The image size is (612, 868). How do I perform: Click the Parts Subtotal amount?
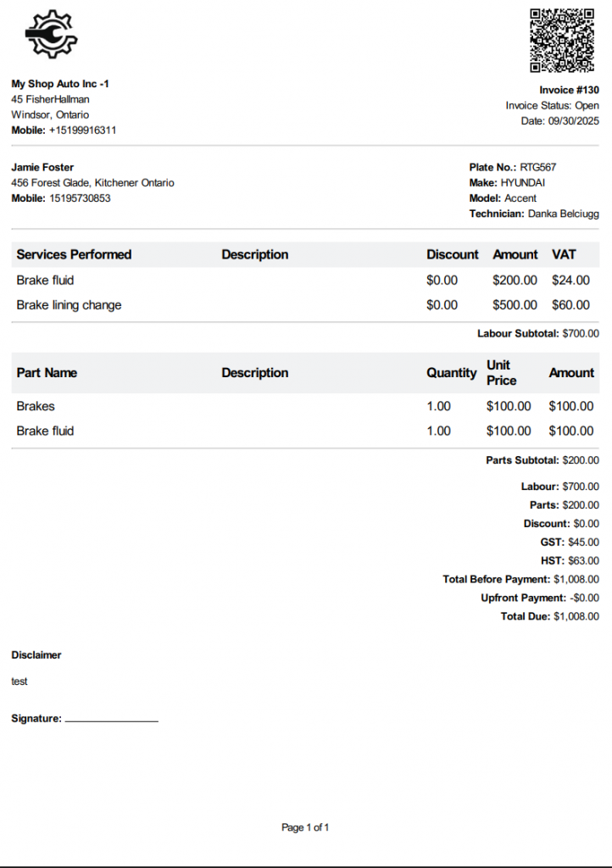coord(581,460)
